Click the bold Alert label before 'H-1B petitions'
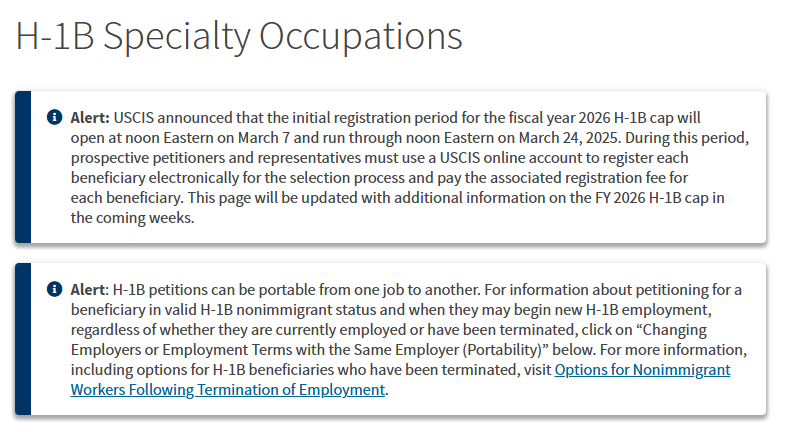Viewport: 791px width, 432px height. pyautogui.click(x=89, y=290)
